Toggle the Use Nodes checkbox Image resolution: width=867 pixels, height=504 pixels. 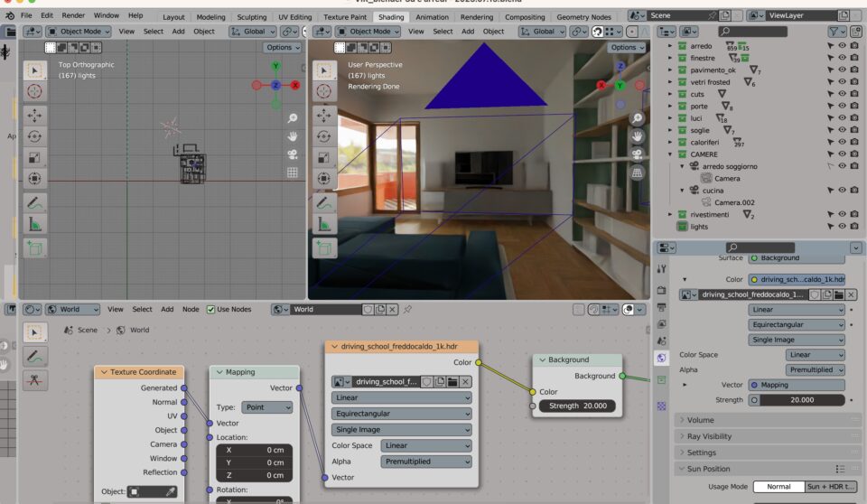pos(211,309)
